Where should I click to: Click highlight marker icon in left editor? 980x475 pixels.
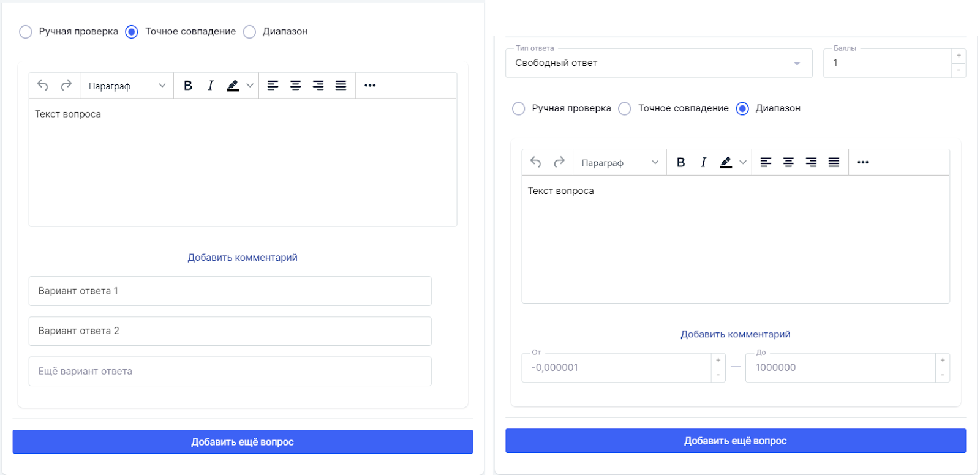click(233, 86)
